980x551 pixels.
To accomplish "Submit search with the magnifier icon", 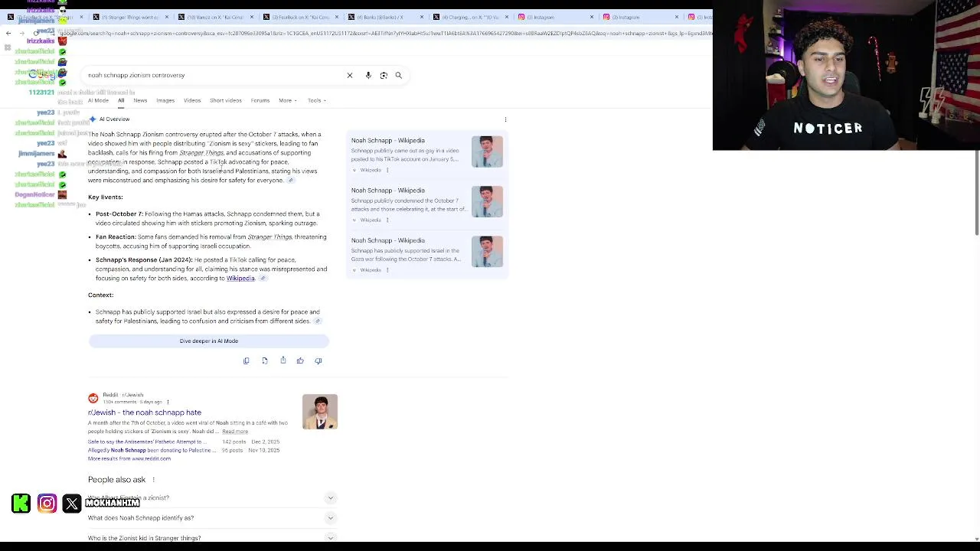I will 399,75.
